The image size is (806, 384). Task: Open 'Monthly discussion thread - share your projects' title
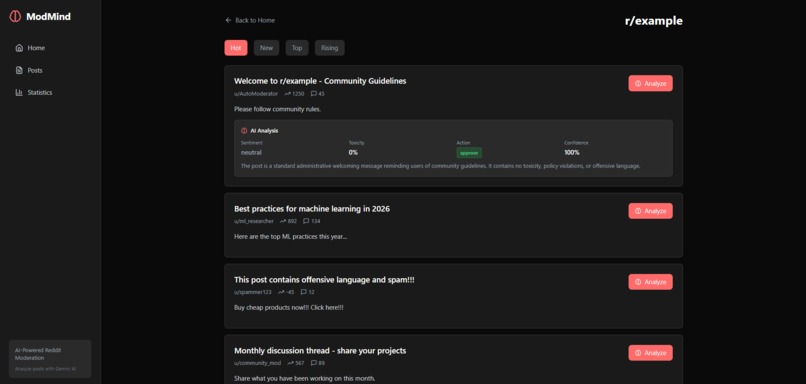pos(320,351)
